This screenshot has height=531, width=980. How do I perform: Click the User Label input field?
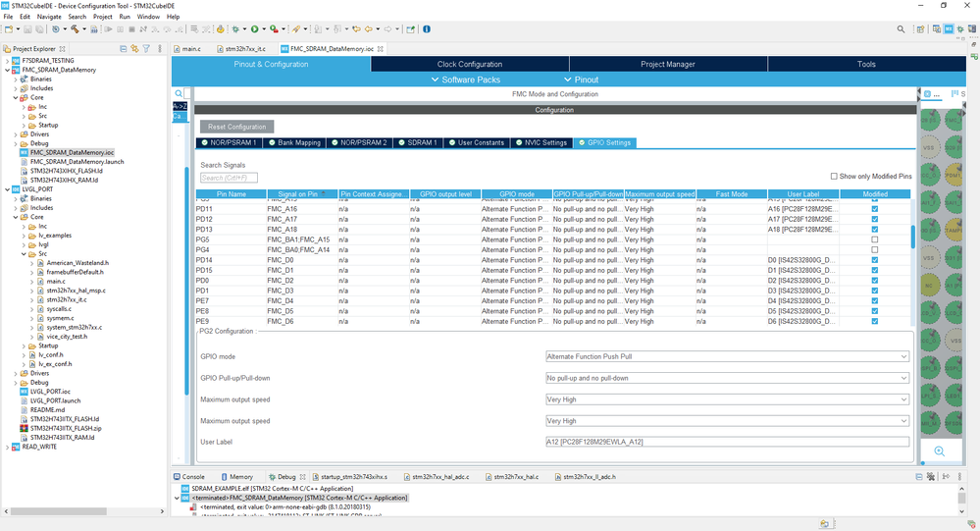click(x=727, y=442)
